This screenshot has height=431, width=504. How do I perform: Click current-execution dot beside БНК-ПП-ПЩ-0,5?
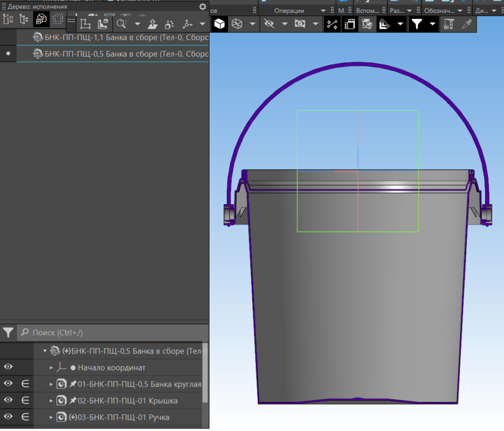(8, 54)
